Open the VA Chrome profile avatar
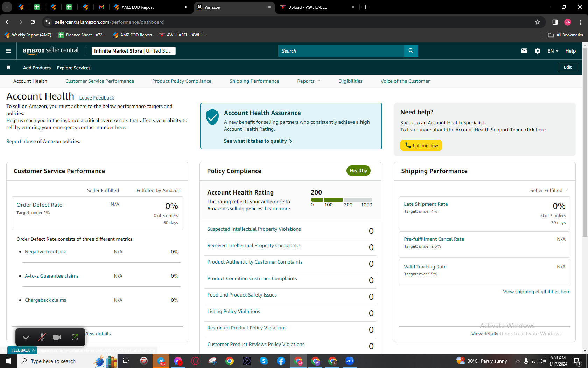588x368 pixels. (568, 22)
